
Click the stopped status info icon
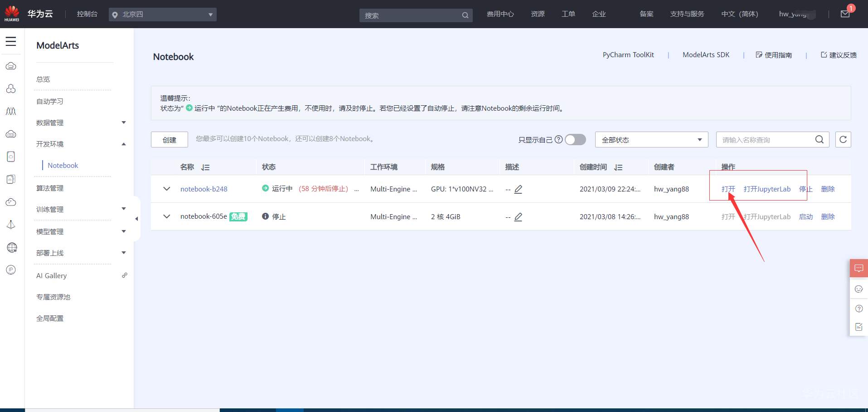click(265, 216)
